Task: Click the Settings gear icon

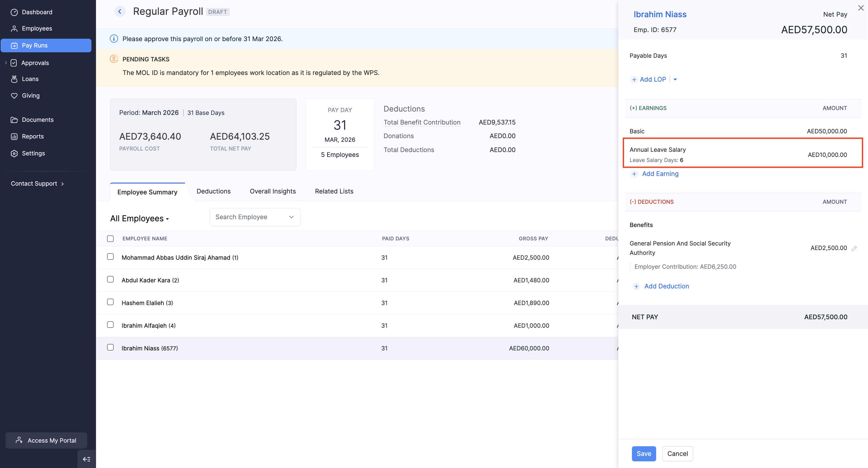Action: [x=14, y=153]
